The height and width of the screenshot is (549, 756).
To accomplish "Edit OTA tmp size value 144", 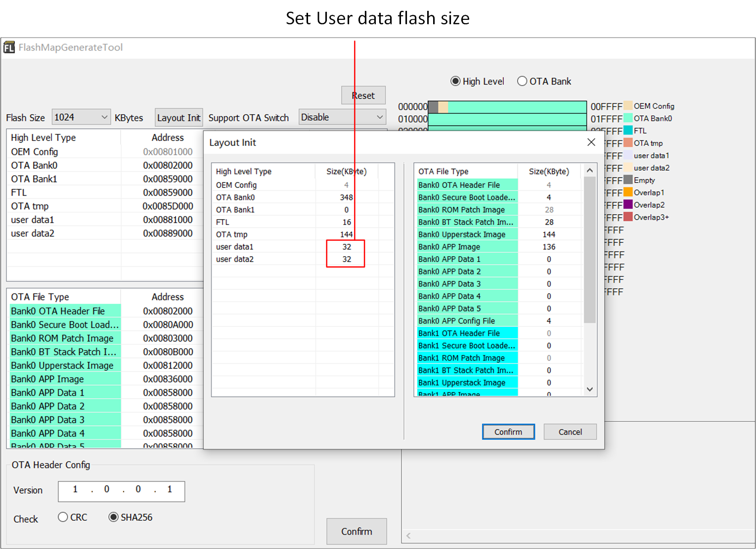I will (x=347, y=234).
